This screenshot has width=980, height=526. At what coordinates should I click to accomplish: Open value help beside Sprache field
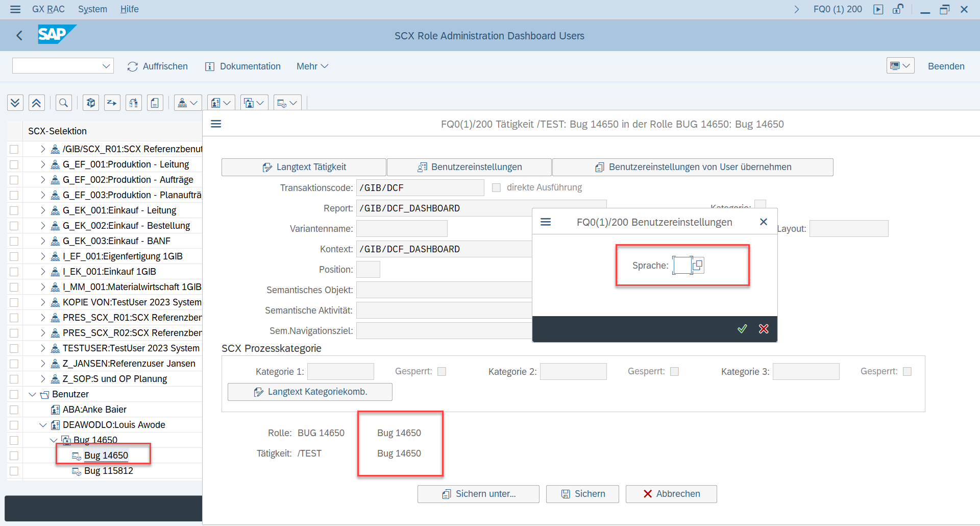(x=698, y=265)
